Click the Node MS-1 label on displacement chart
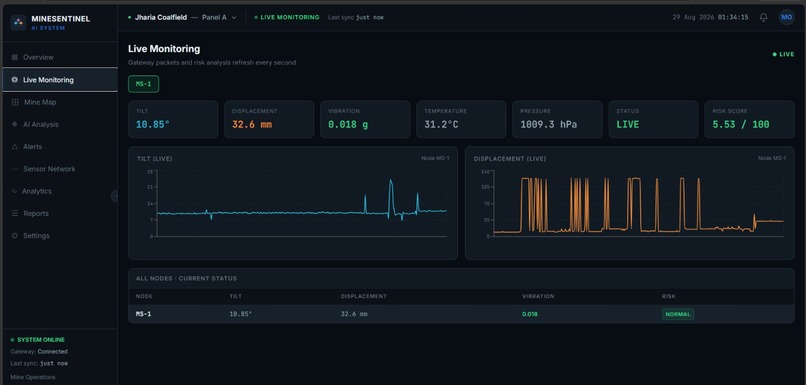This screenshot has width=806, height=385. point(772,158)
